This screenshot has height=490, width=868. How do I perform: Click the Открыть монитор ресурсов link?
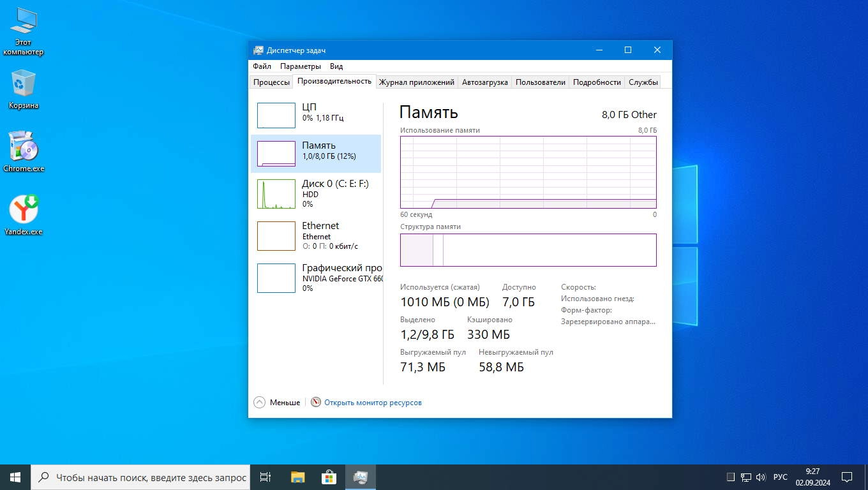coord(373,403)
